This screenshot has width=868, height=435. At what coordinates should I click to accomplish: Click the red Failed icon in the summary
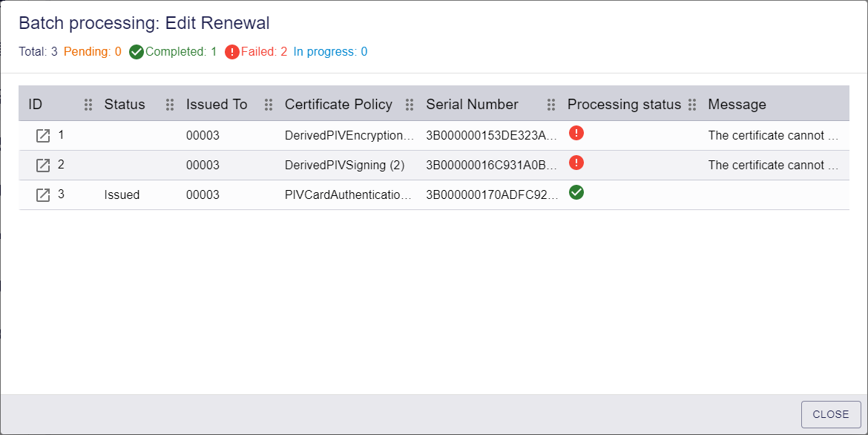[x=232, y=52]
